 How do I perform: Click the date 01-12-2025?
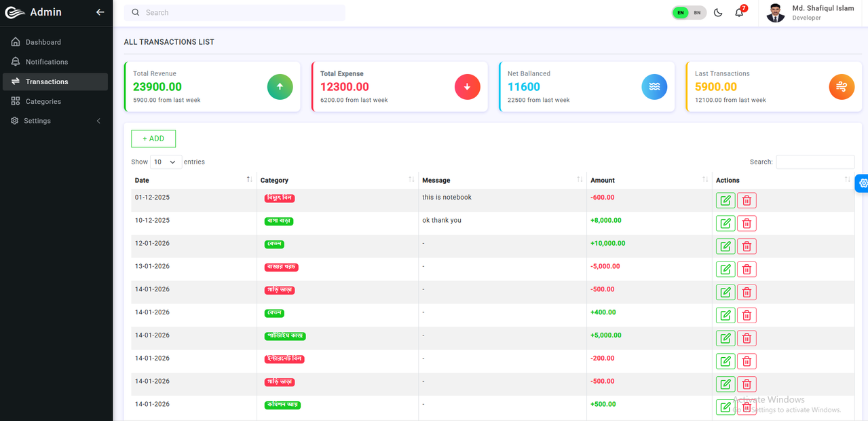(x=152, y=197)
